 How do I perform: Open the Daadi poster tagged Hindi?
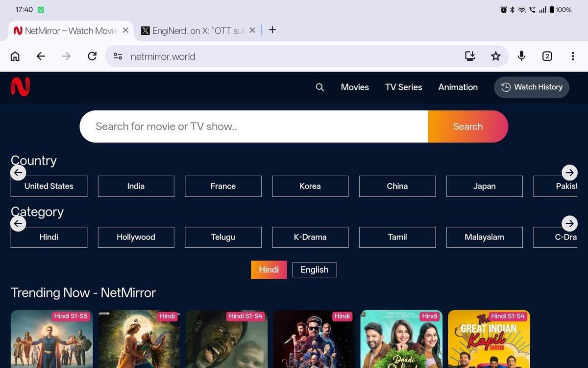click(401, 339)
